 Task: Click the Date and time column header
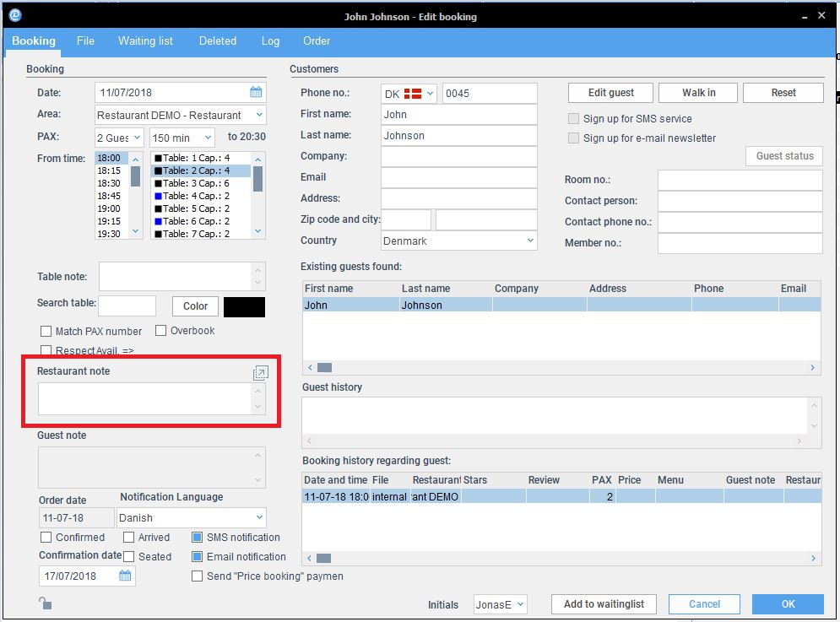[x=336, y=480]
